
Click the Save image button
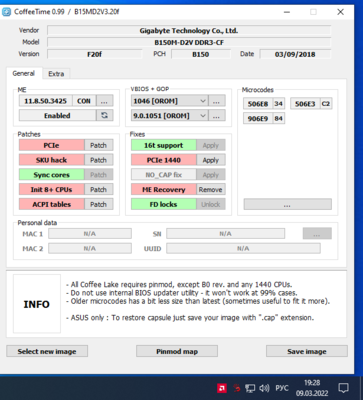click(307, 351)
